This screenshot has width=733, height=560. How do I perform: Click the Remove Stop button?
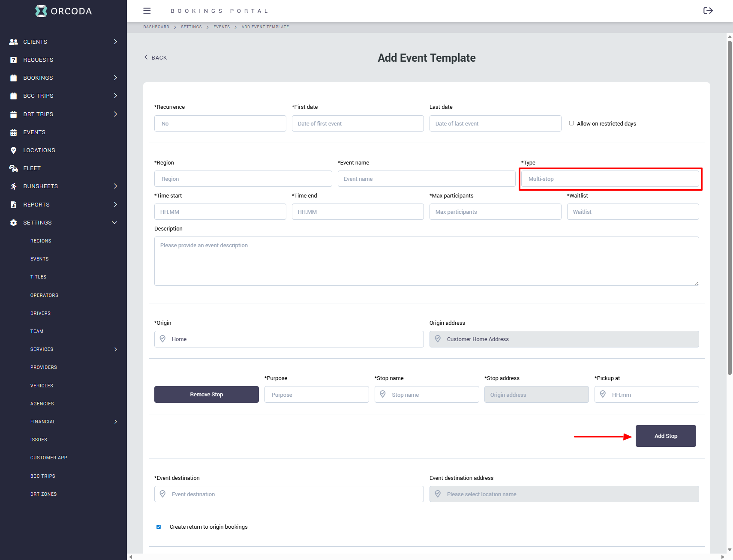tap(206, 395)
